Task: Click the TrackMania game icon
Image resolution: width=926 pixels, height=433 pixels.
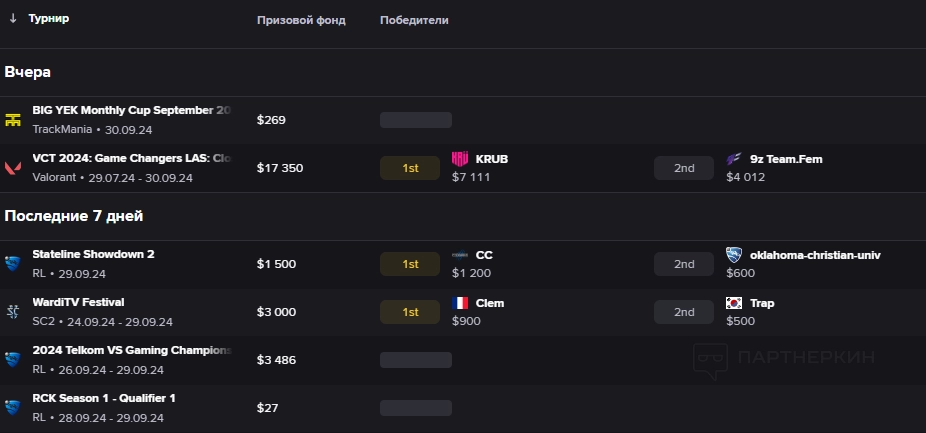Action: 13,120
